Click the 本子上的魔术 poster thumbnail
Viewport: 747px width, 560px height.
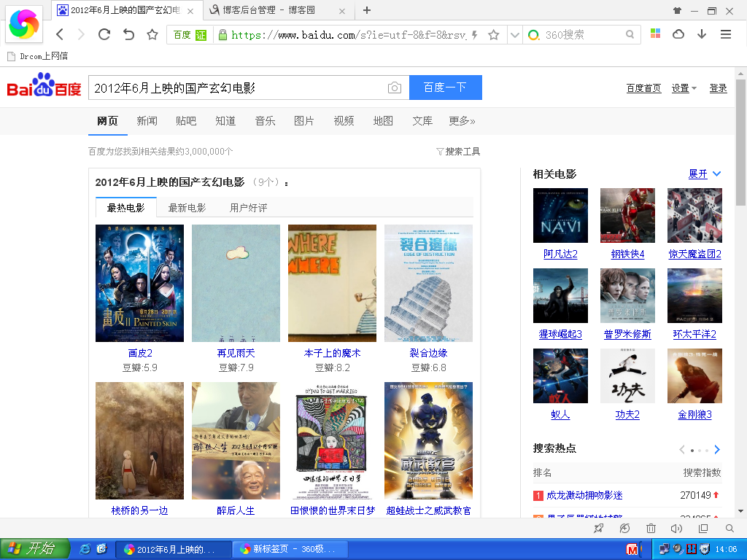[332, 284]
